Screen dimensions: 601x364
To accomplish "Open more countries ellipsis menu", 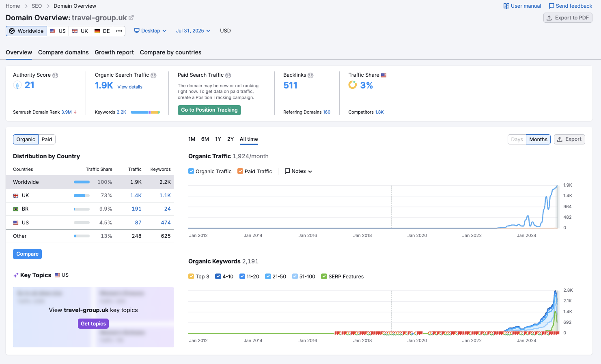I will pyautogui.click(x=119, y=31).
